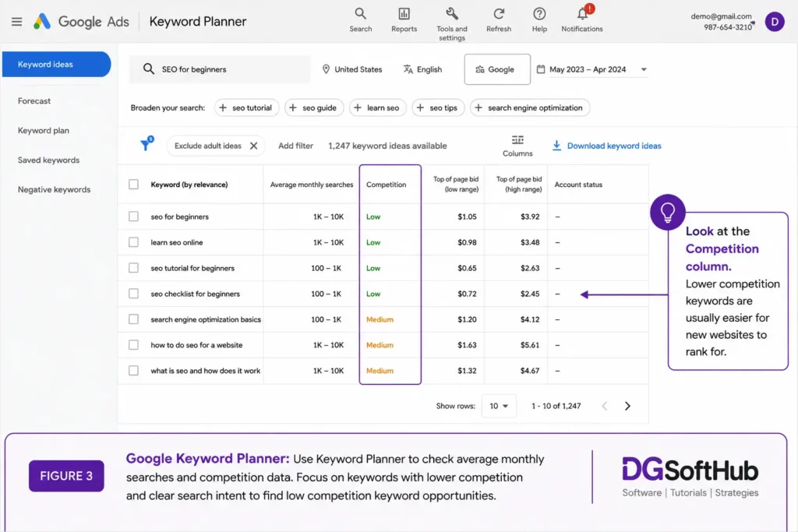Open the Forecast section
This screenshot has width=798, height=532.
[x=34, y=100]
